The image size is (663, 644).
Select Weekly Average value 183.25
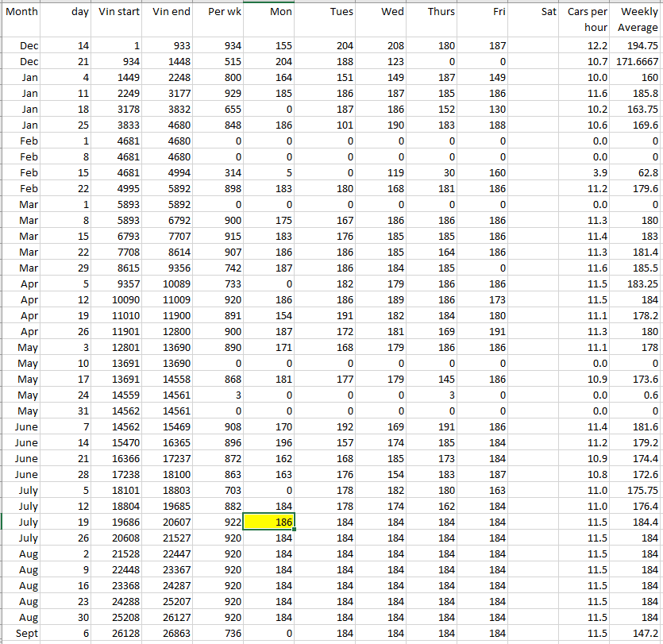click(638, 284)
